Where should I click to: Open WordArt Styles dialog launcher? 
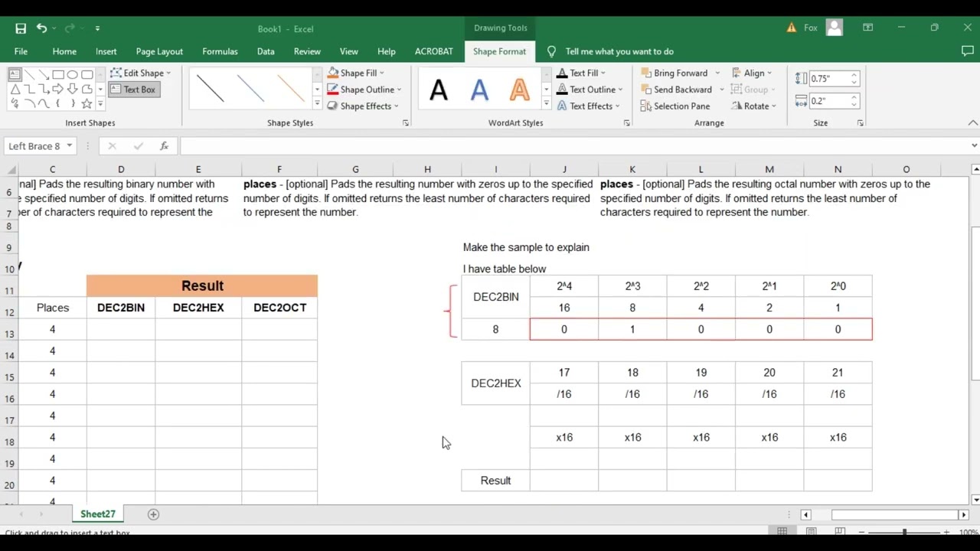tap(626, 123)
